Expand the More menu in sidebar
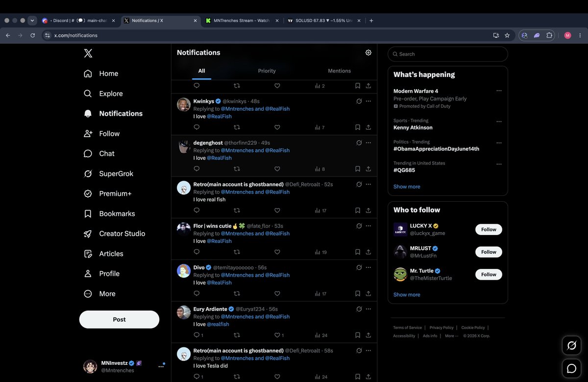Image resolution: width=588 pixels, height=382 pixels. pyautogui.click(x=100, y=294)
